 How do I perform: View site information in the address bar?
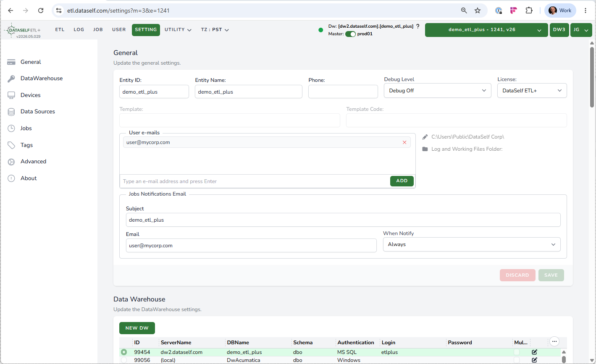59,10
